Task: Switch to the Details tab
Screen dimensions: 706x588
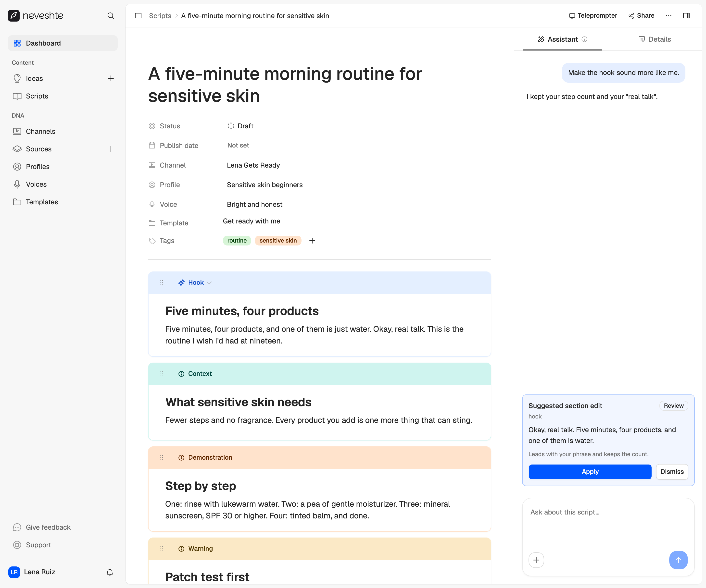Action: click(x=655, y=39)
